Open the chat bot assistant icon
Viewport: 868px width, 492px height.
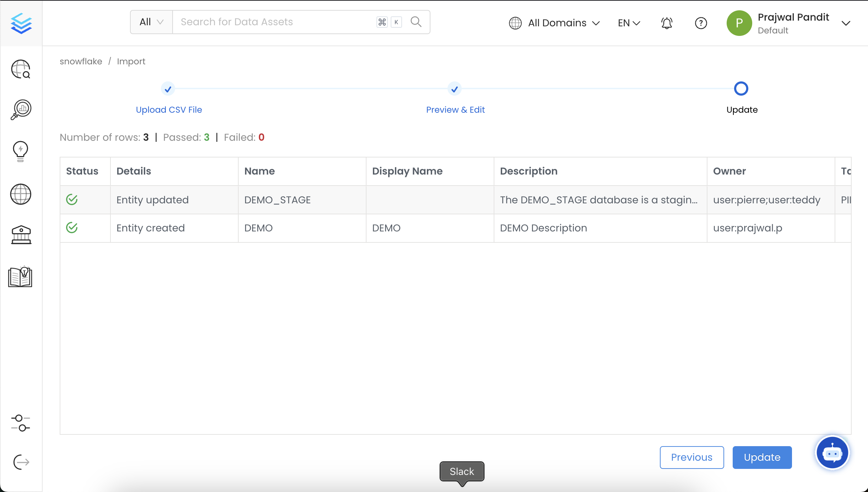(832, 452)
